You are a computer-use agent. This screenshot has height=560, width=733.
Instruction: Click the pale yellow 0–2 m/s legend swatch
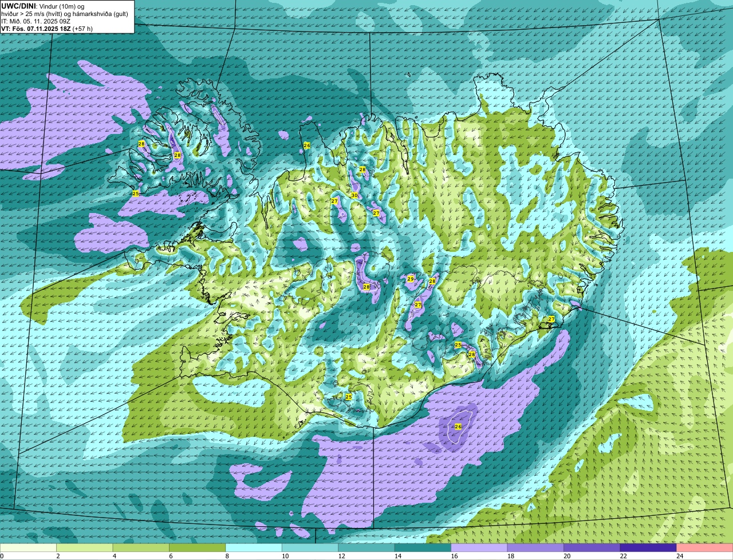pos(29,548)
